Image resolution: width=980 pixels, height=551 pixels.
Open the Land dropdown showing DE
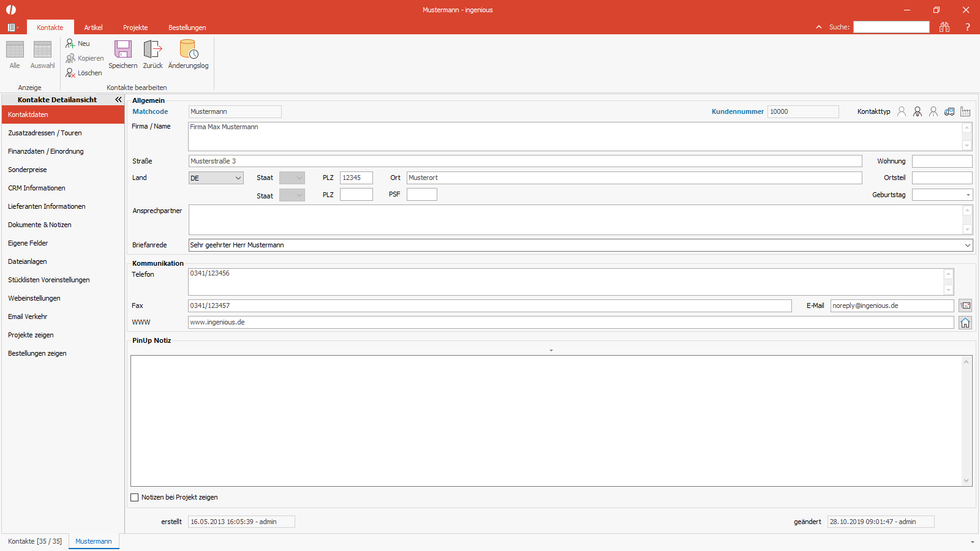point(216,178)
